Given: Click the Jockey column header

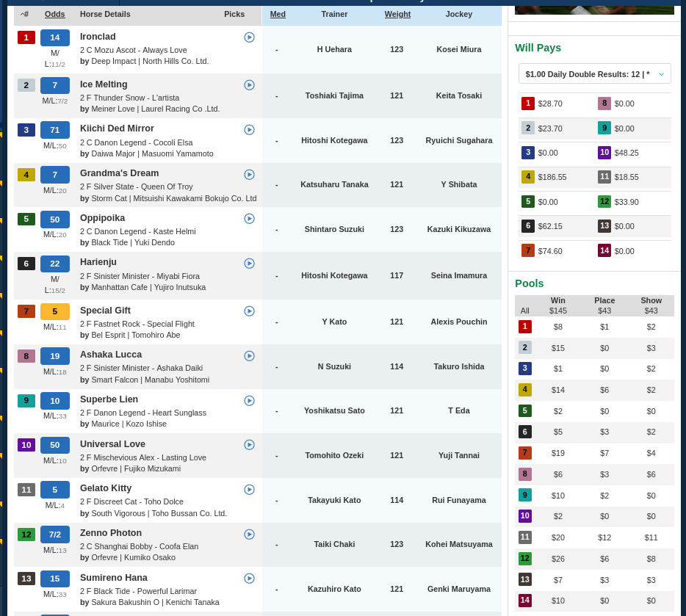Looking at the screenshot, I should (x=458, y=14).
